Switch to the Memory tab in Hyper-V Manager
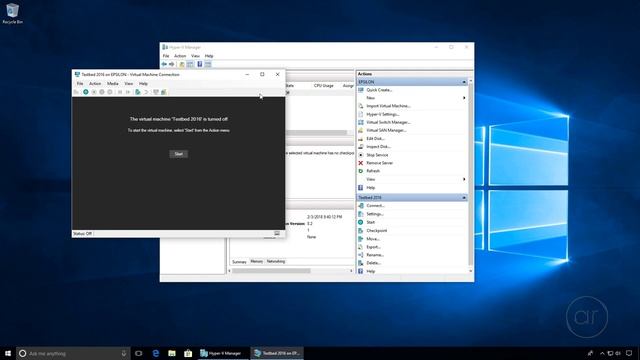 256,262
